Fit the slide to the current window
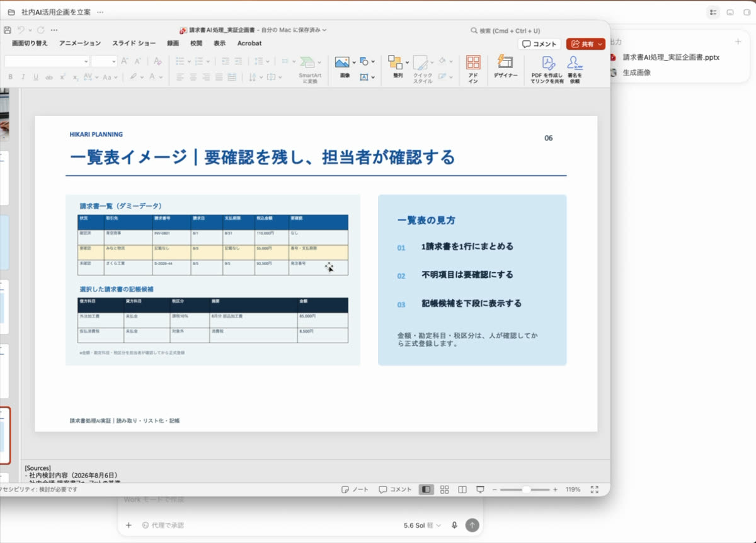 pos(594,489)
